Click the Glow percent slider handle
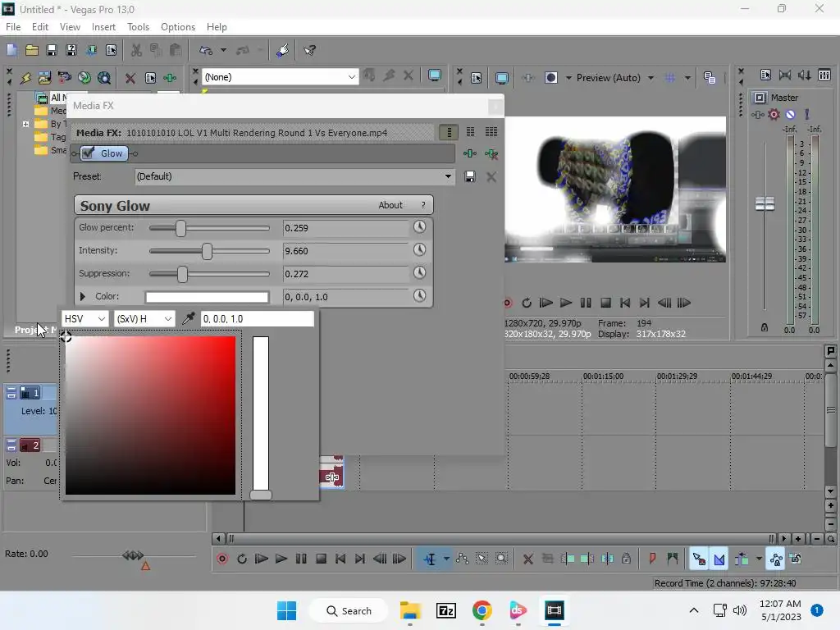The width and height of the screenshot is (840, 630). [x=180, y=228]
